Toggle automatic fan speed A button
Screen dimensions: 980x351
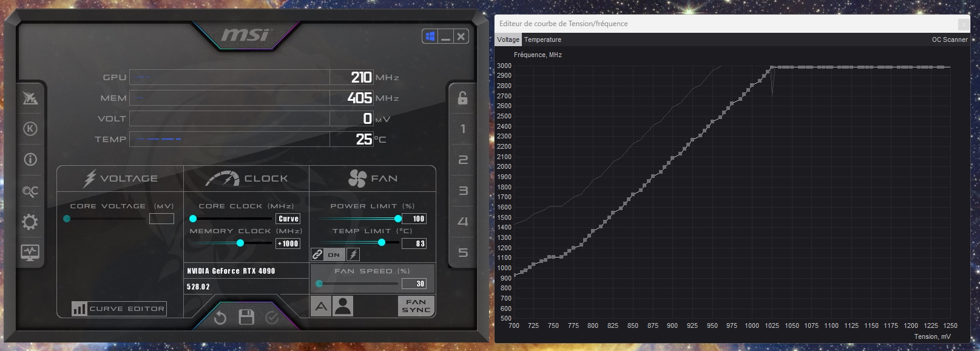(321, 306)
